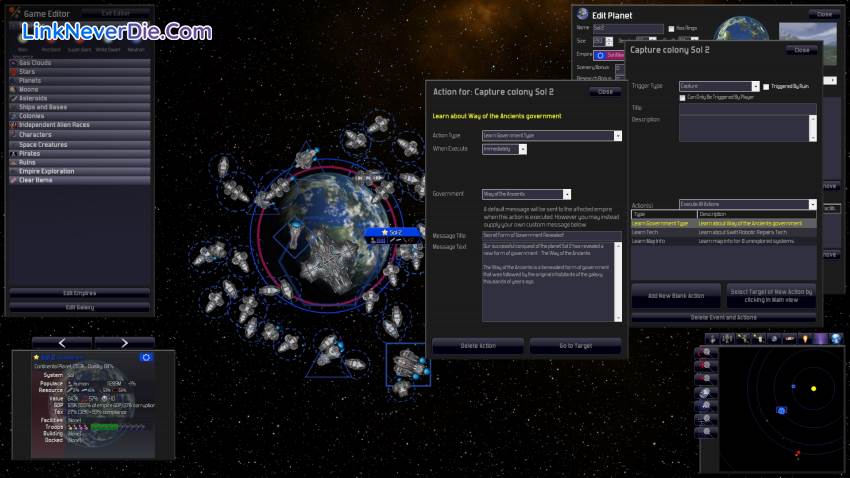Click the empire flag icon in colony info panel

146,357
